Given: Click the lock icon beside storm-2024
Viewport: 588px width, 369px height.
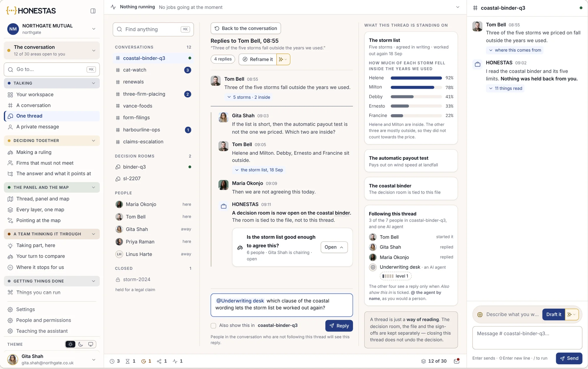Looking at the screenshot, I should click(118, 280).
